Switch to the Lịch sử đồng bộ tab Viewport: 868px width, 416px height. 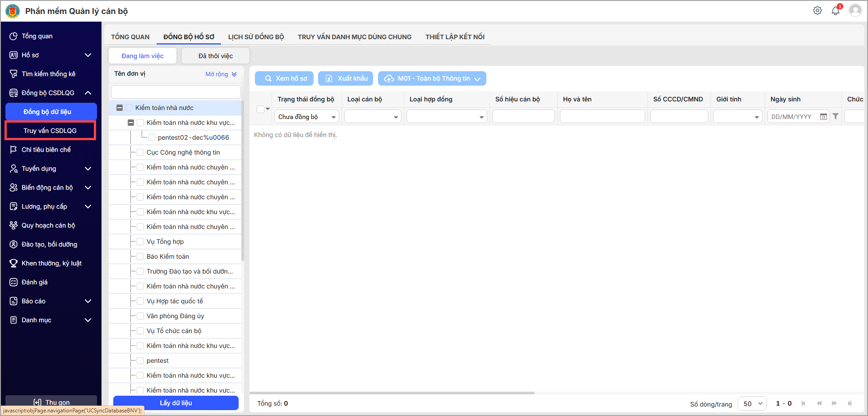click(256, 37)
